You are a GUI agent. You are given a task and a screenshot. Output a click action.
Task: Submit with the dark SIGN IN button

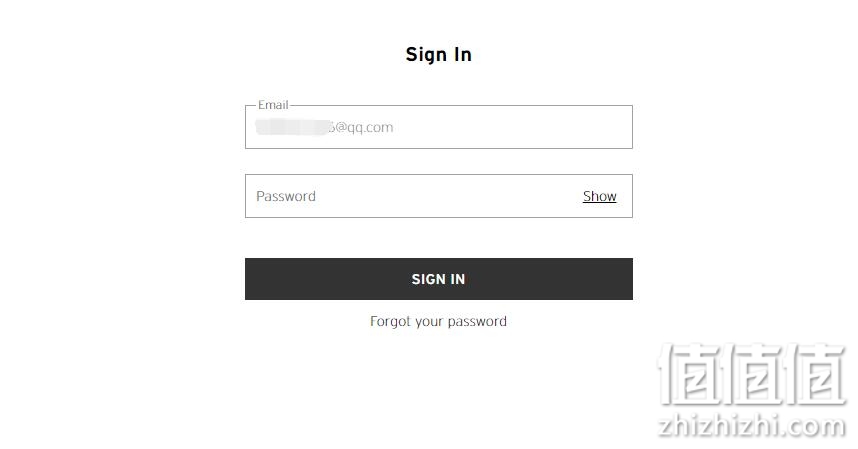tap(438, 279)
